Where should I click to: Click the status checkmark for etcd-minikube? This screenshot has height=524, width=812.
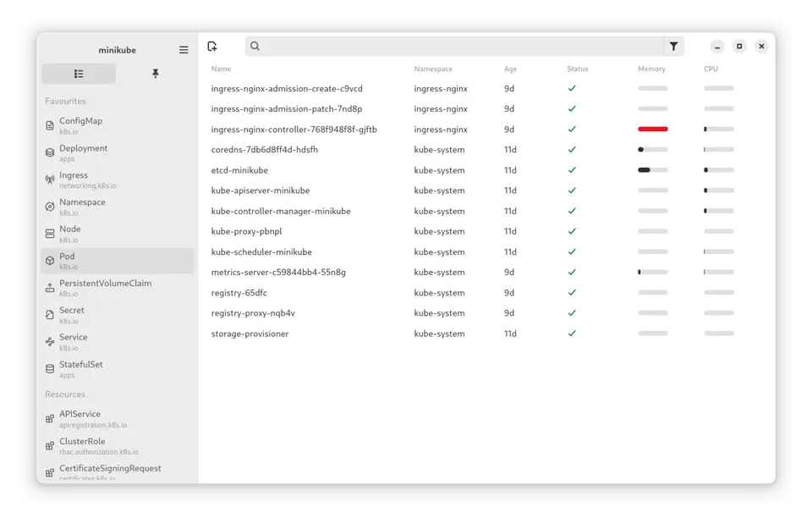point(572,170)
